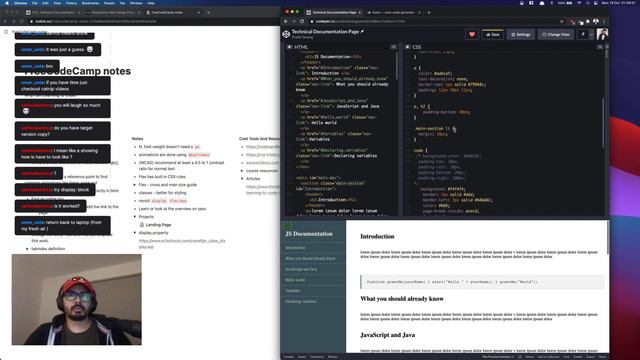The width and height of the screenshot is (640, 360).
Task: Click the Spotlight search icon in menu bar
Action: 588,3
